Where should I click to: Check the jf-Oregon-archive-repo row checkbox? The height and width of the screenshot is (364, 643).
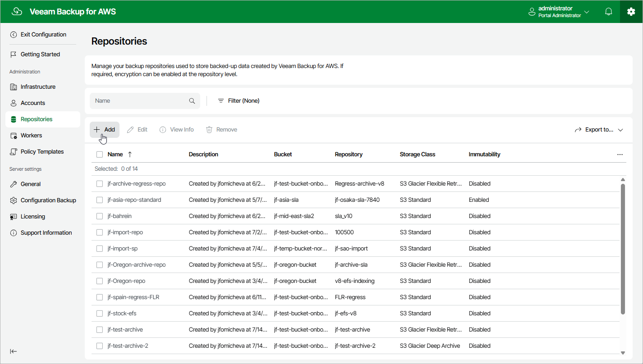coord(100,265)
